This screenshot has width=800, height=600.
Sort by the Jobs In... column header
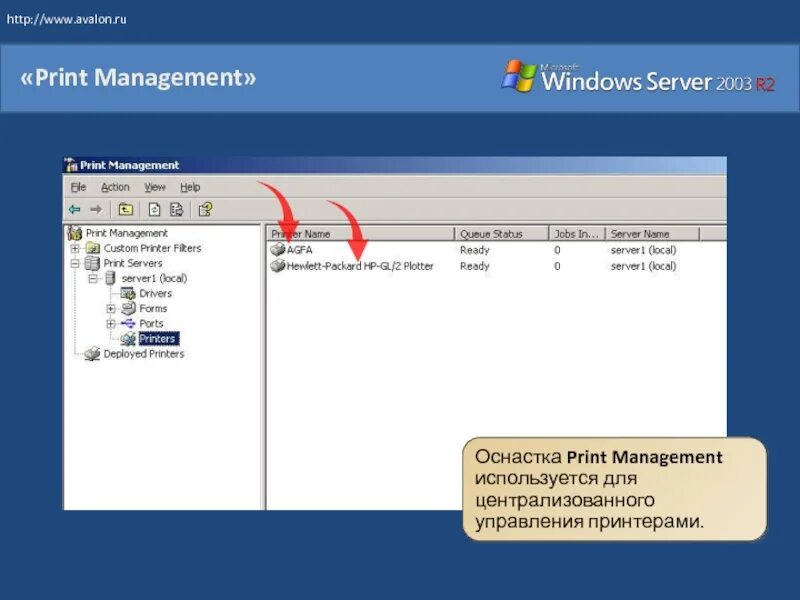point(577,234)
